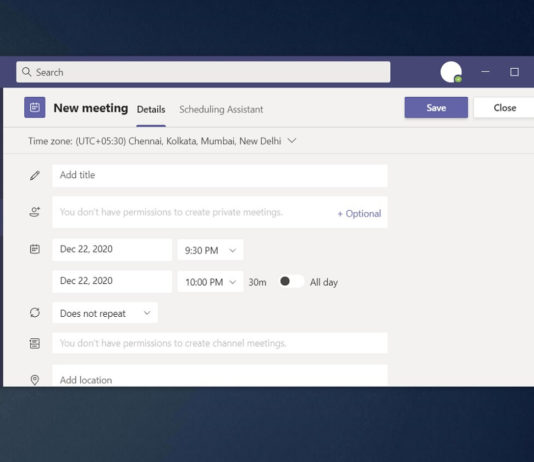Screen dimensions: 534x462
Task: Click the channel meetings field
Action: [x=220, y=343]
